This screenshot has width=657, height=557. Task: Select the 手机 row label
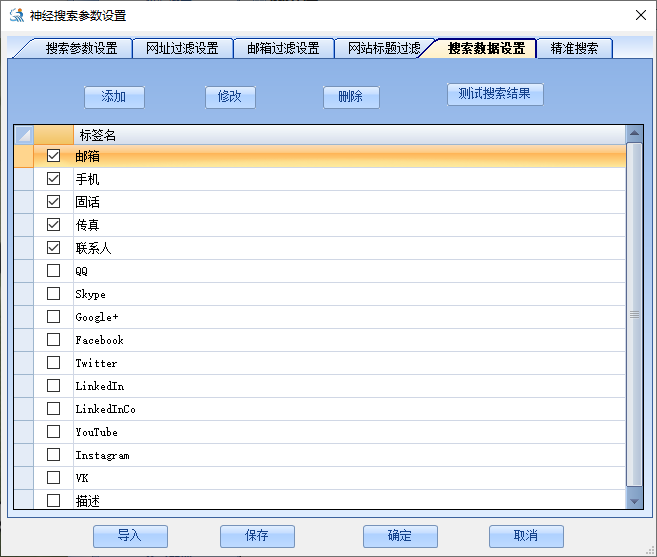[88, 179]
